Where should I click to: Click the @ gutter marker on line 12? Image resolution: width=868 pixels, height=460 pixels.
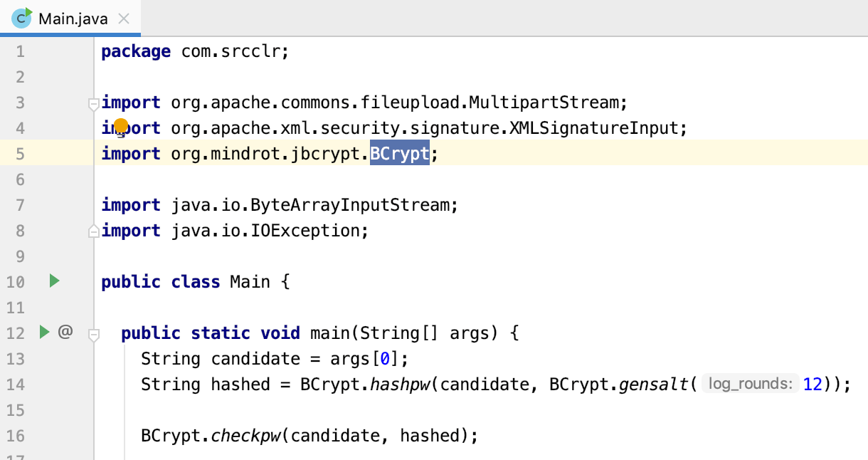[x=65, y=332]
